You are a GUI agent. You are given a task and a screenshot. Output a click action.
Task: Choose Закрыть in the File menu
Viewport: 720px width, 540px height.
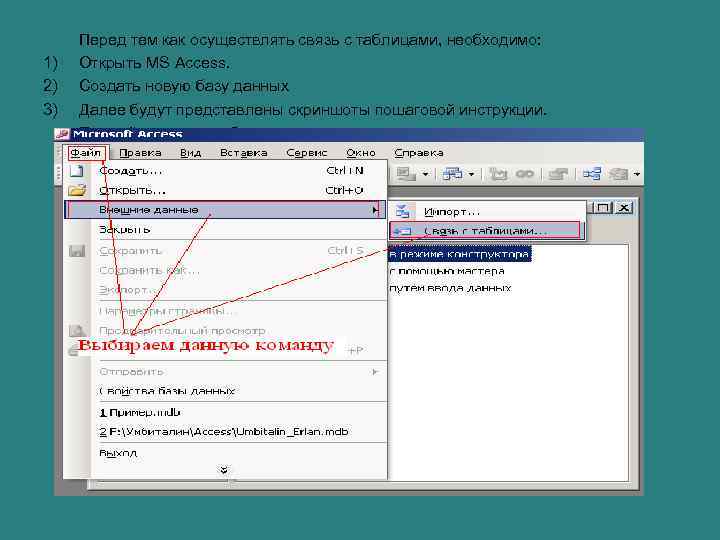coord(225,229)
